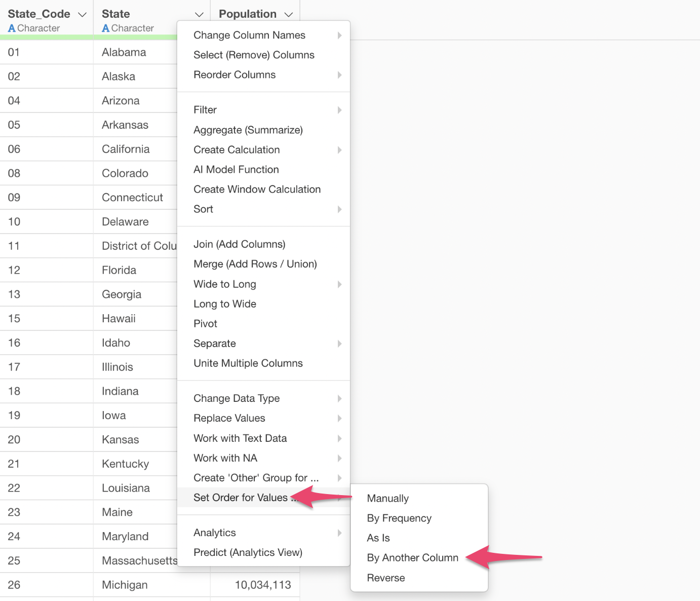700x601 pixels.
Task: Open Join (Add Columns) menu entry
Action: (x=239, y=244)
